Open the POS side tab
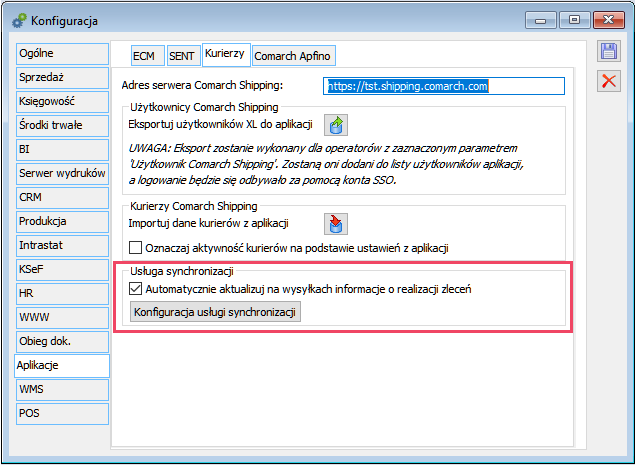Screen dimensions: 636x465 [x=62, y=413]
